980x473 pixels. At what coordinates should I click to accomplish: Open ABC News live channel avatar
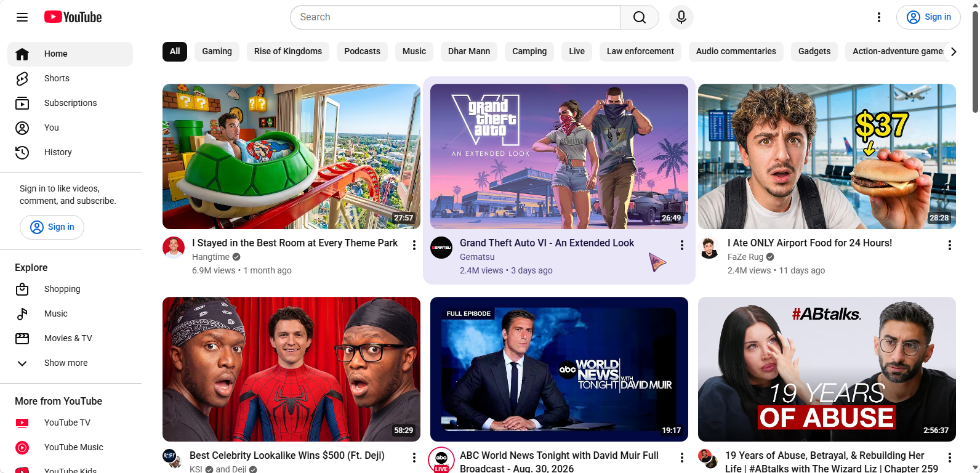tap(441, 459)
